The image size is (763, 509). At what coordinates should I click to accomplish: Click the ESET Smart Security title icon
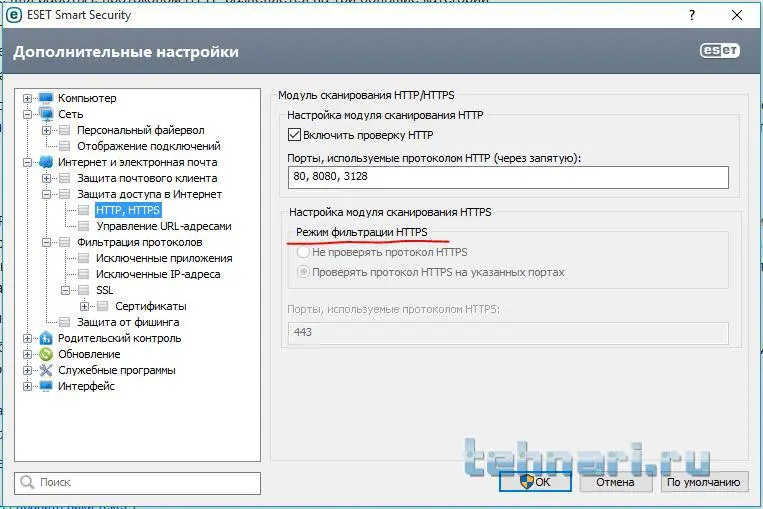point(14,15)
